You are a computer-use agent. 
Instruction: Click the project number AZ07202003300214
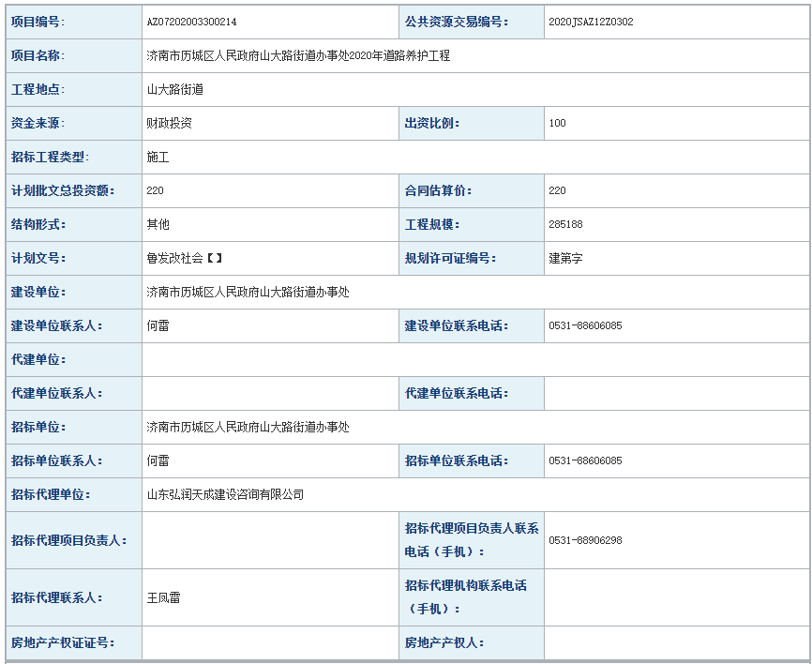191,22
